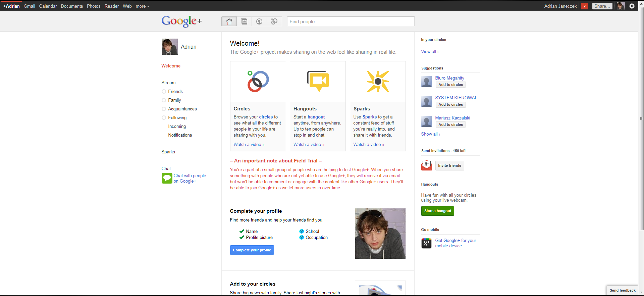Click the Share... box
The width and height of the screenshot is (644, 296).
[x=602, y=6]
